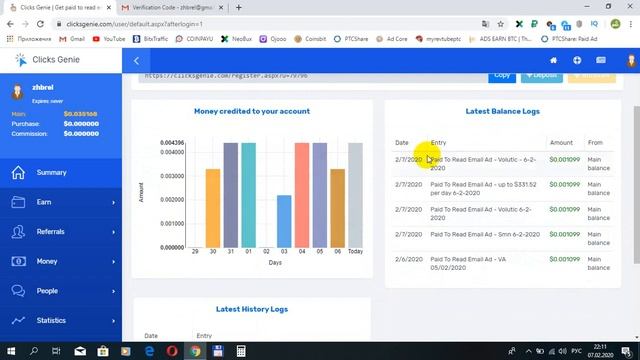This screenshot has width=640, height=360.
Task: Open Ad Core bookmark
Action: 392,39
